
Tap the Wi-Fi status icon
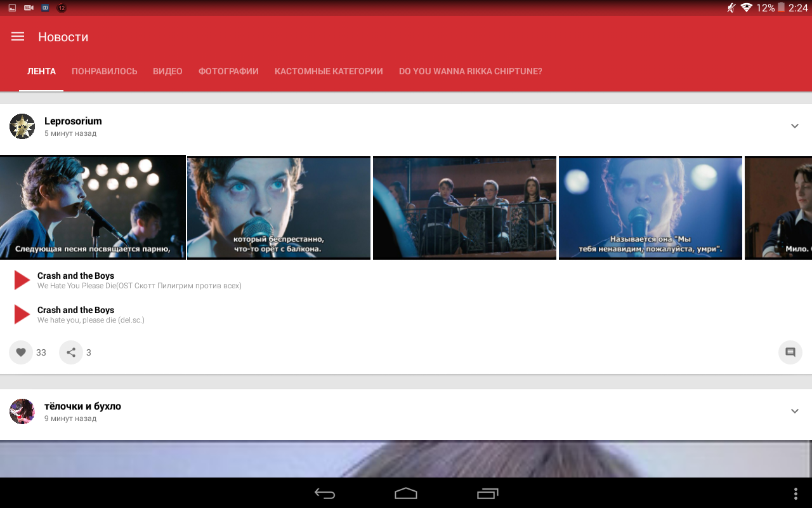746,8
